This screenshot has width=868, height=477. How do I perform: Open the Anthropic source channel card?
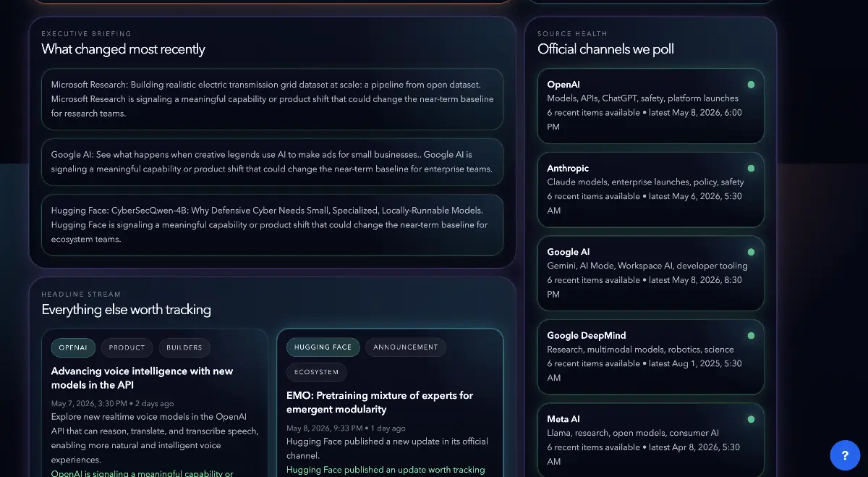[651, 190]
